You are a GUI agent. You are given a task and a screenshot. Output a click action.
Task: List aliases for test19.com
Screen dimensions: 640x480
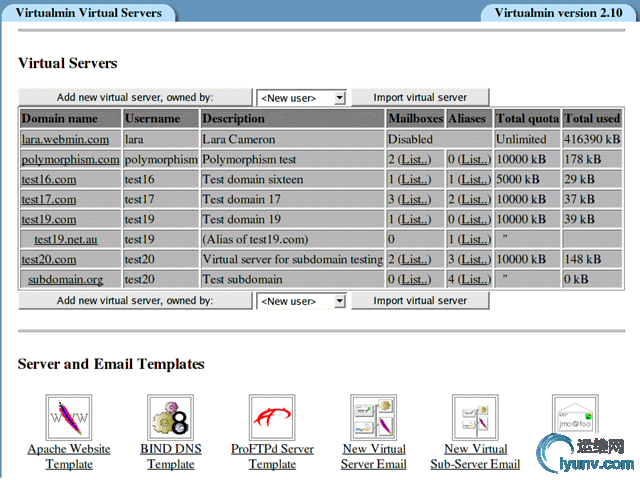coord(474,220)
